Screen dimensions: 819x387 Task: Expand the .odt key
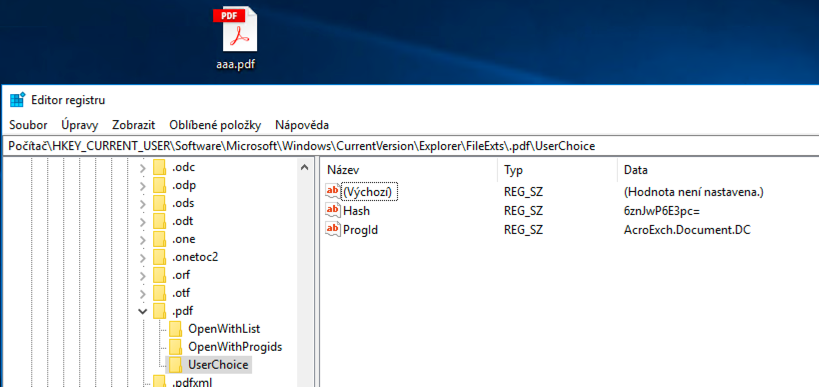pos(143,222)
